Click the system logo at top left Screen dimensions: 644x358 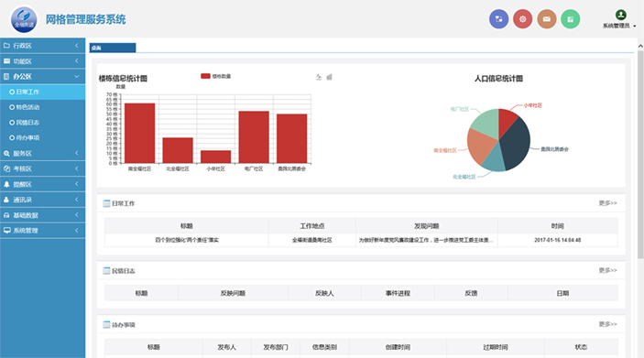click(24, 19)
